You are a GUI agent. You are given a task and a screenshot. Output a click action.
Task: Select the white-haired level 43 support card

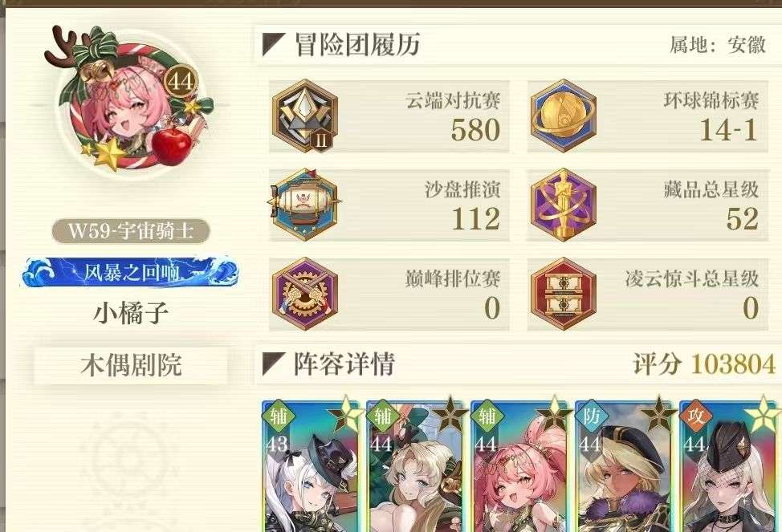pyautogui.click(x=312, y=465)
